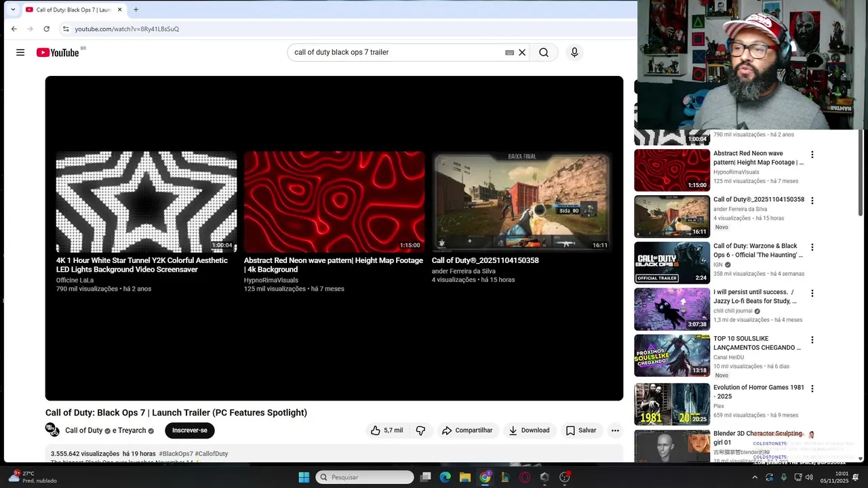The width and height of the screenshot is (868, 488).
Task: Click the Salvar save button
Action: click(581, 430)
